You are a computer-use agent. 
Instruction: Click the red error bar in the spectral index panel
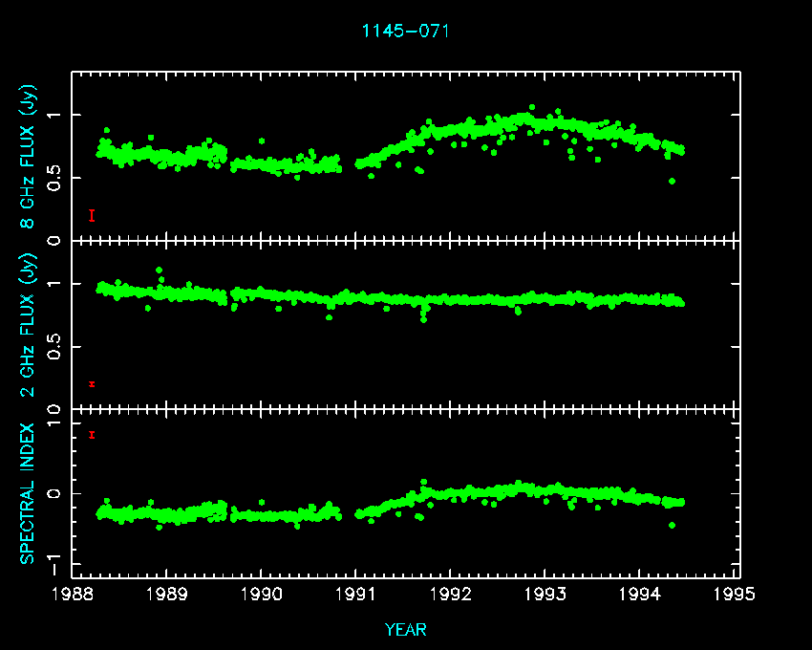point(92,435)
